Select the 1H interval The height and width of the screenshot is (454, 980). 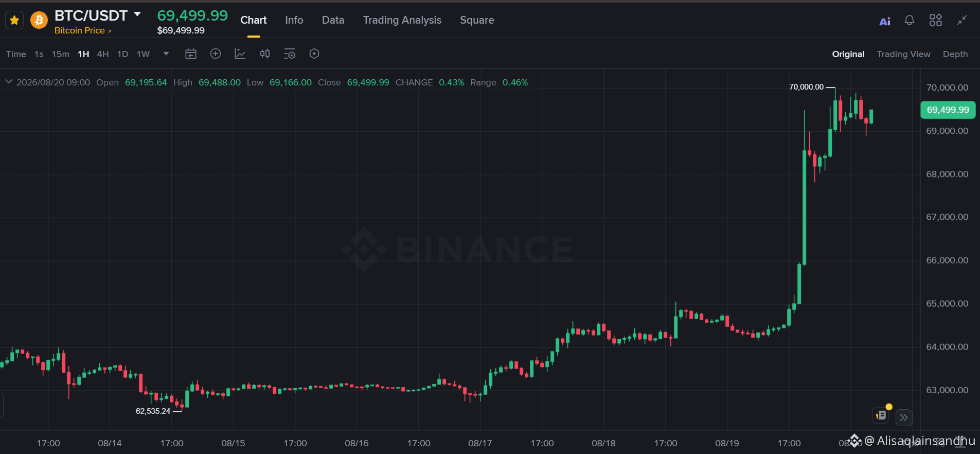83,54
